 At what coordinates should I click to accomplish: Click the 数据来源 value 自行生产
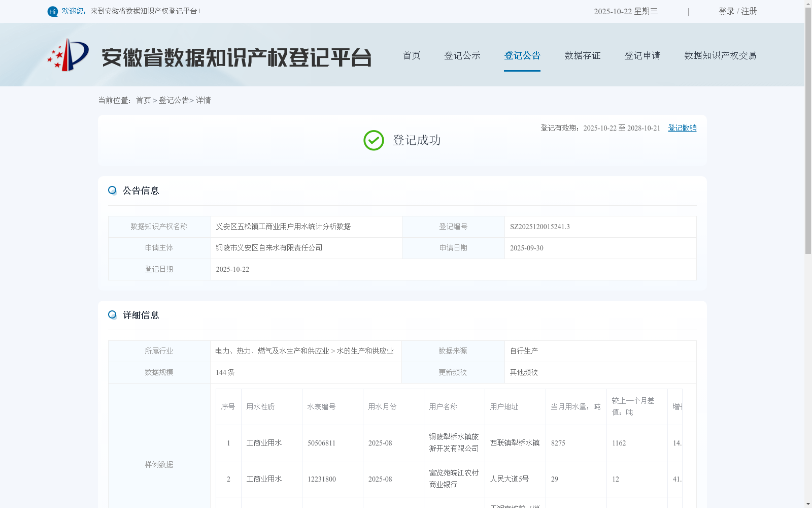pos(524,351)
